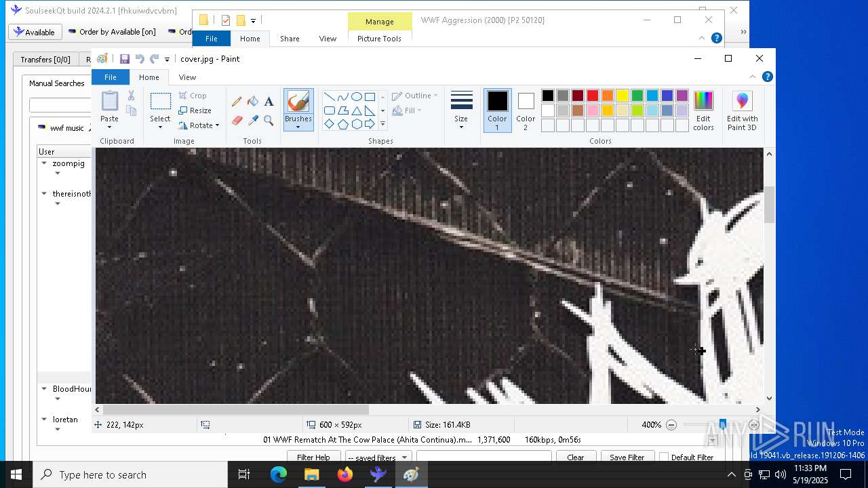Open the Rotate dropdown
Viewport: 868px width, 488px height.
click(x=199, y=125)
